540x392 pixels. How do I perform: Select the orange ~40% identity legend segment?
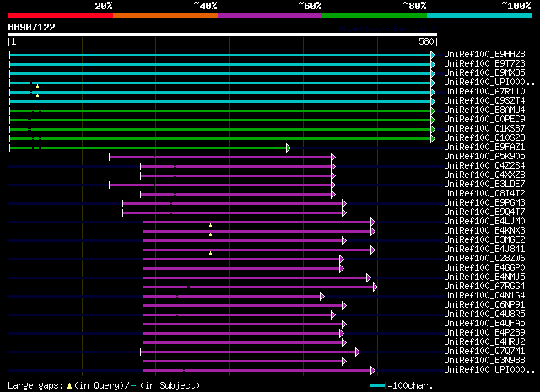[165, 15]
